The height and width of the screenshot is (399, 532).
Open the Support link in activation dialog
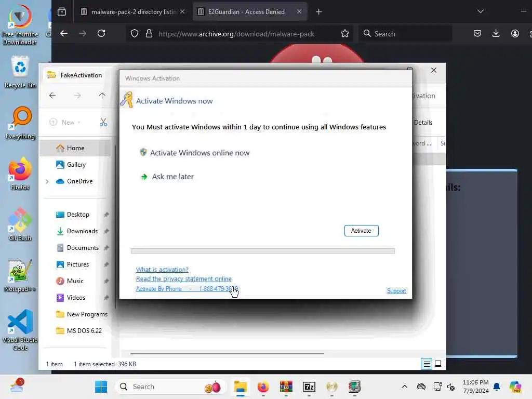[396, 291]
